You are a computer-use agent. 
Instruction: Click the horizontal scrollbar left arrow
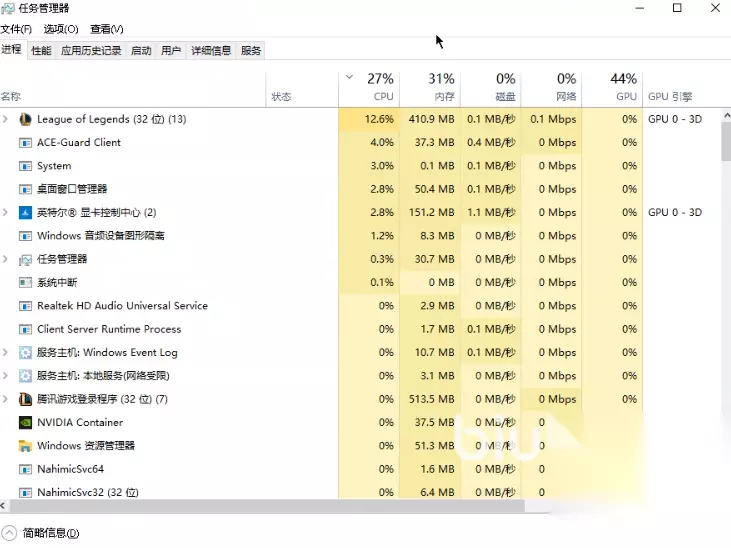[3, 506]
